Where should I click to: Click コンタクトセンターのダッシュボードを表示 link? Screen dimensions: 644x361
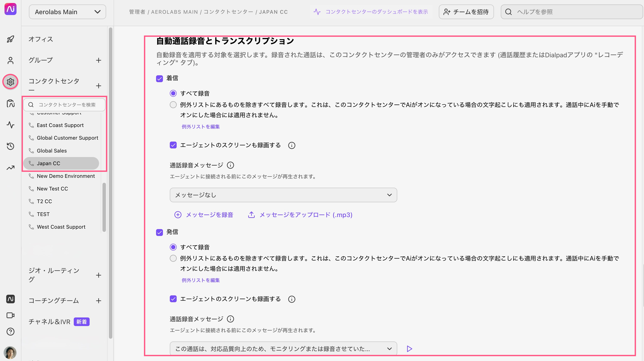coord(371,12)
